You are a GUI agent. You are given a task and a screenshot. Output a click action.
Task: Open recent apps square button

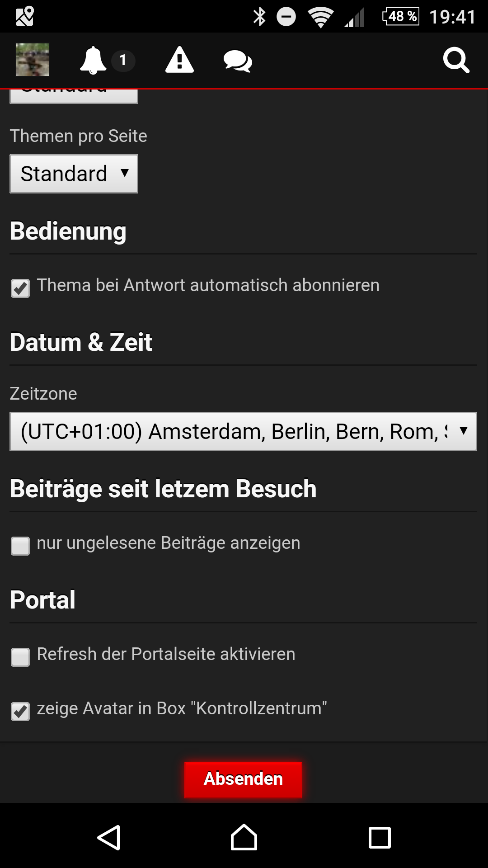point(380,838)
